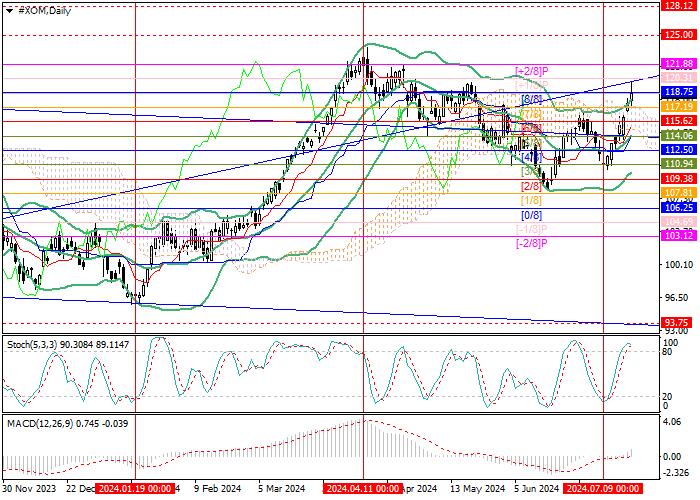Select the 2024.07.09 00:00 date marker
Viewport: 700px width, 500px height.
click(603, 489)
